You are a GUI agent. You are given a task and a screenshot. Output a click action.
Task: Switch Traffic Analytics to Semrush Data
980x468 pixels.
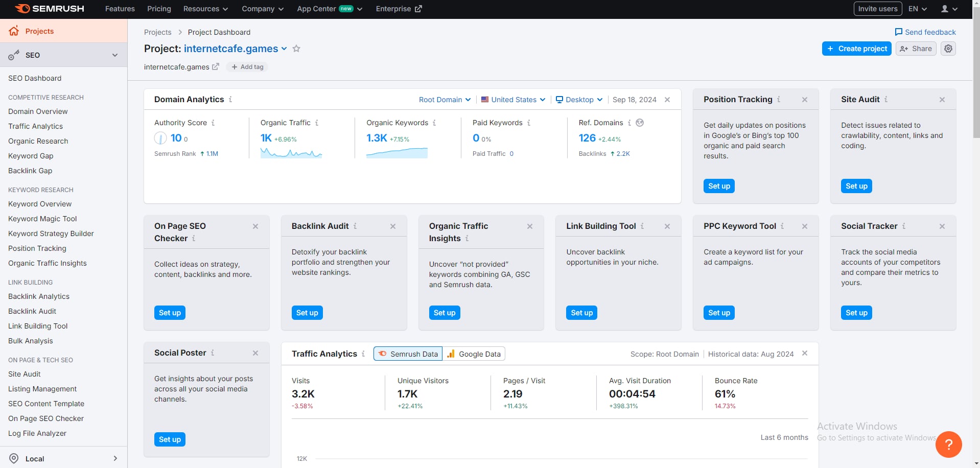pos(408,354)
